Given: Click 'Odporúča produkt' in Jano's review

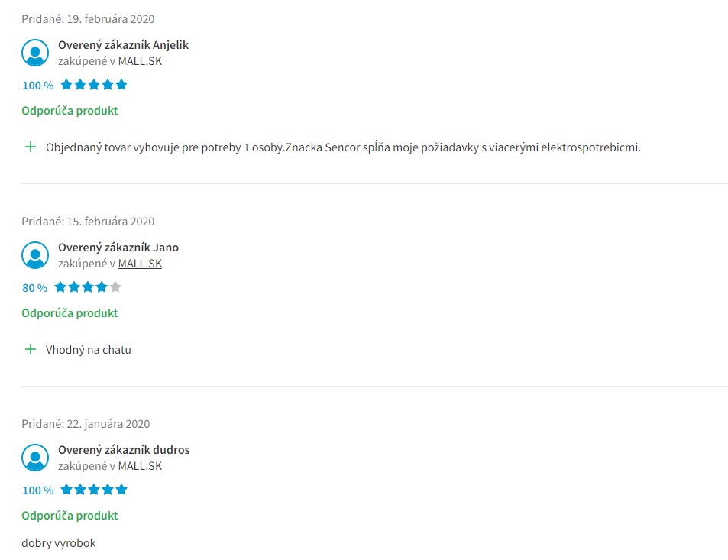Looking at the screenshot, I should [x=70, y=313].
